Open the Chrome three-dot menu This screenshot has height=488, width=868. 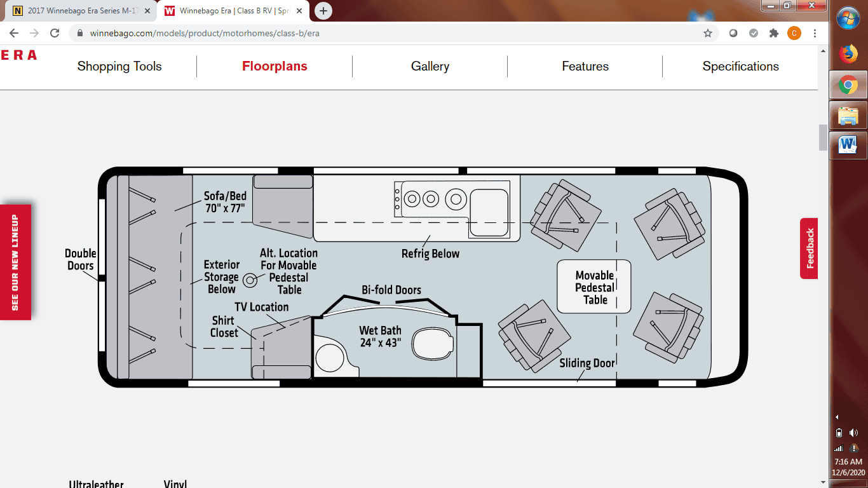pos(815,33)
